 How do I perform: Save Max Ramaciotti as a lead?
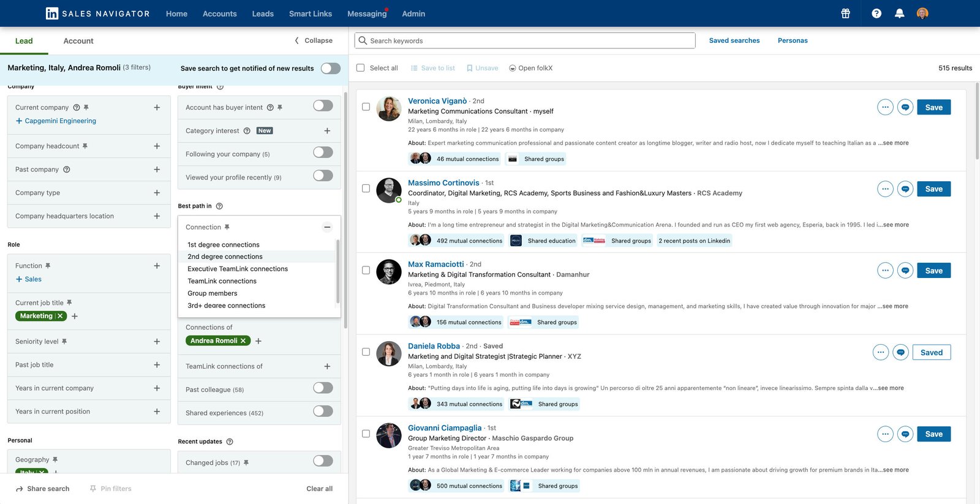933,270
